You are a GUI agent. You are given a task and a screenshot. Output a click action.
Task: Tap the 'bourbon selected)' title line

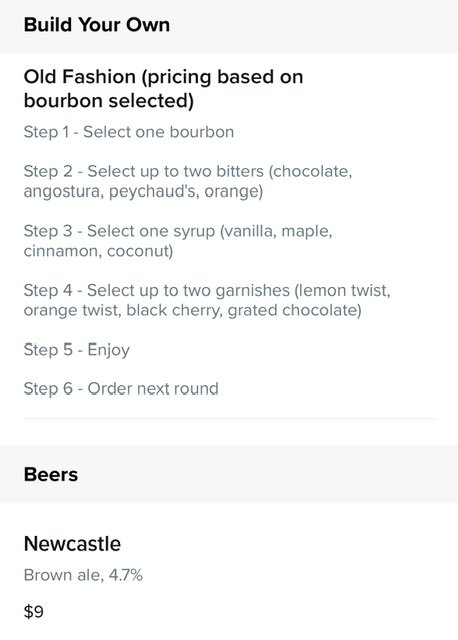[109, 101]
